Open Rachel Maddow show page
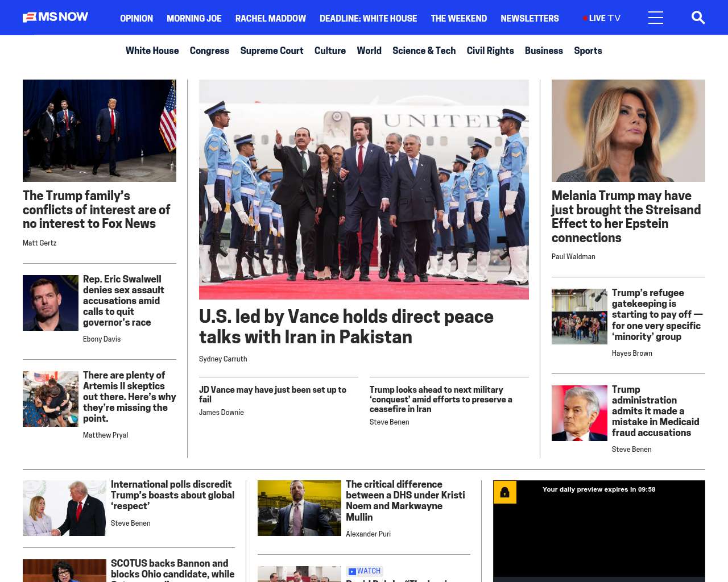 [271, 18]
